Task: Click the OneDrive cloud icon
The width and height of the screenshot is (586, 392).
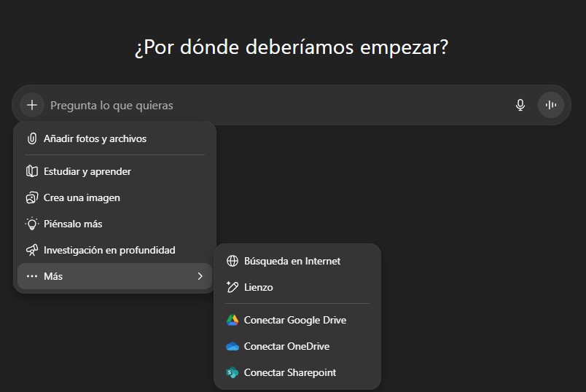Action: click(233, 346)
